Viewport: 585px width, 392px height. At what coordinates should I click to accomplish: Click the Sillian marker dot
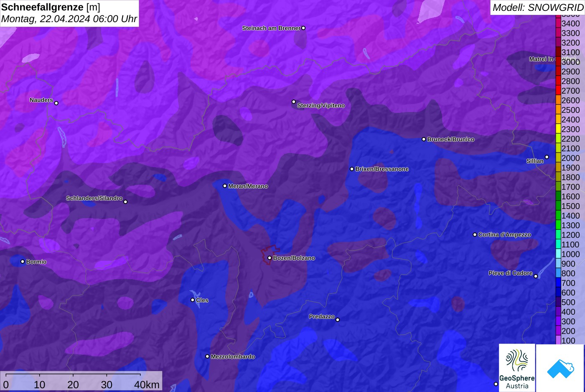(547, 157)
